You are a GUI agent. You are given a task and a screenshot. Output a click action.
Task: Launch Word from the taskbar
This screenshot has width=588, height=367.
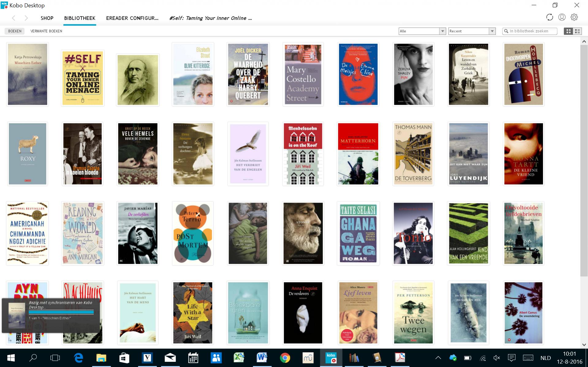[262, 358]
